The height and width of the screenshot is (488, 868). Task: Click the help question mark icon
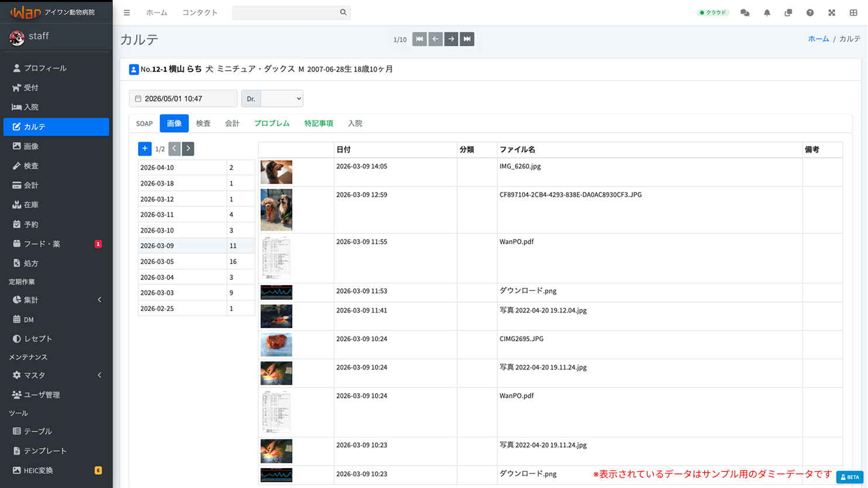pyautogui.click(x=810, y=12)
